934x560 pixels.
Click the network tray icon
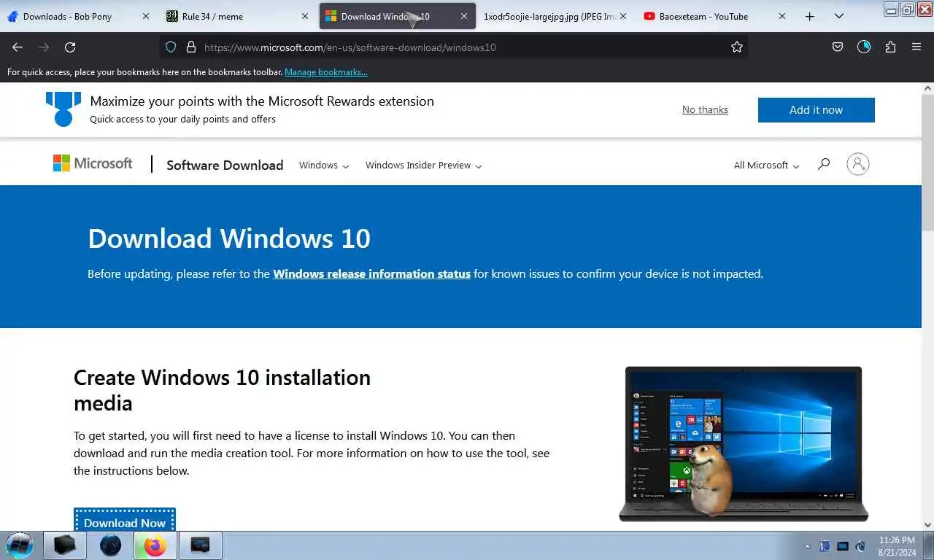pyautogui.click(x=843, y=546)
